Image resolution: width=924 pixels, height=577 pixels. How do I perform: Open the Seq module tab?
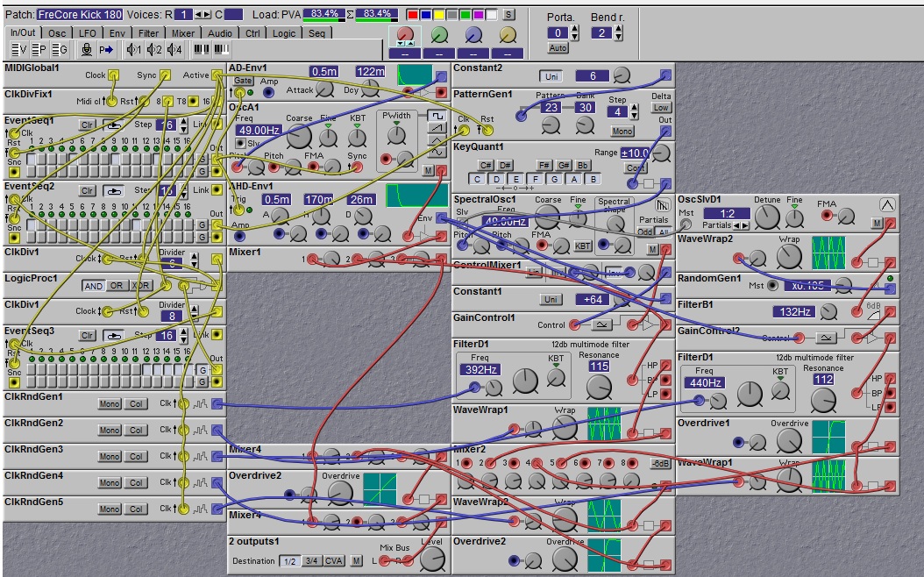tap(316, 33)
